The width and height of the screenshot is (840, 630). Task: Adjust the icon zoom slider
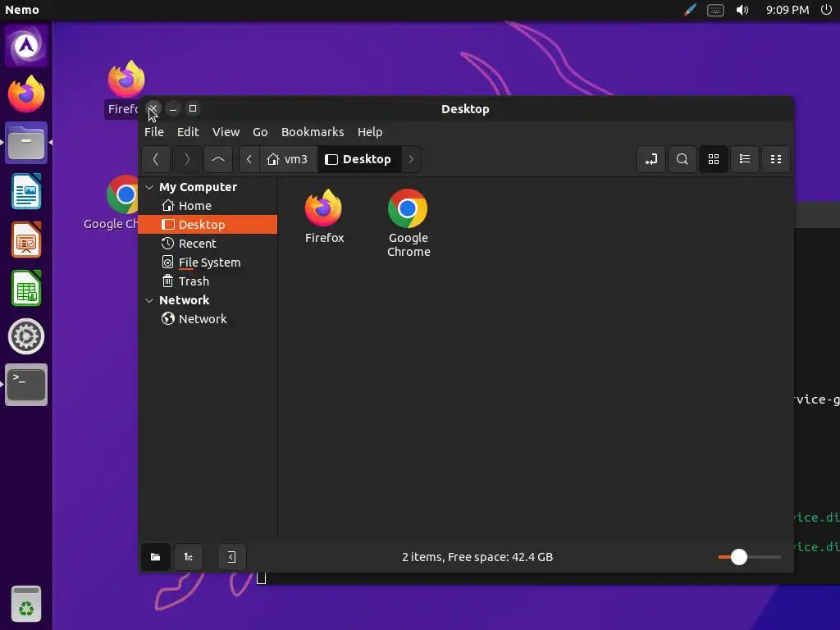click(x=749, y=557)
